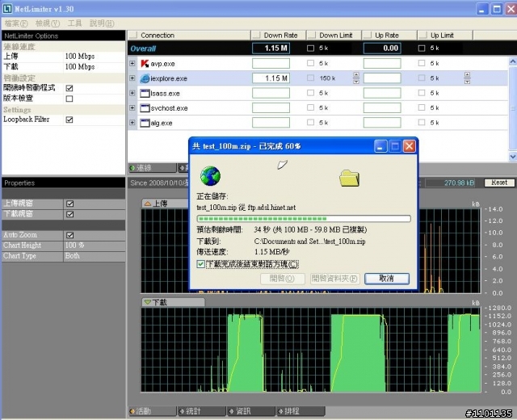517x420 pixels.
Task: Click the 下載 download chart header
Action: 173,302
